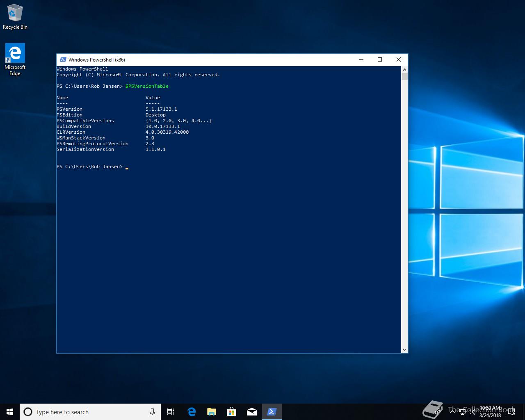Select the Microsoft Edge desktop shortcut

coord(15,60)
